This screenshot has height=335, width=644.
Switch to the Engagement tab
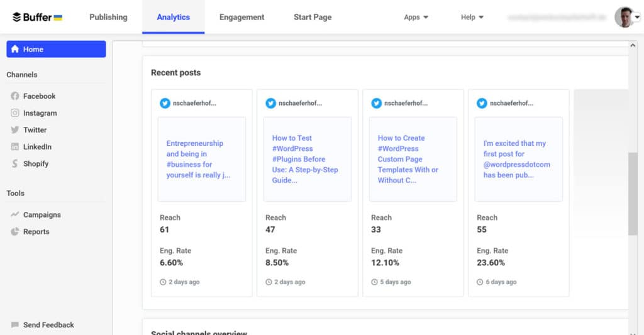[x=241, y=17]
